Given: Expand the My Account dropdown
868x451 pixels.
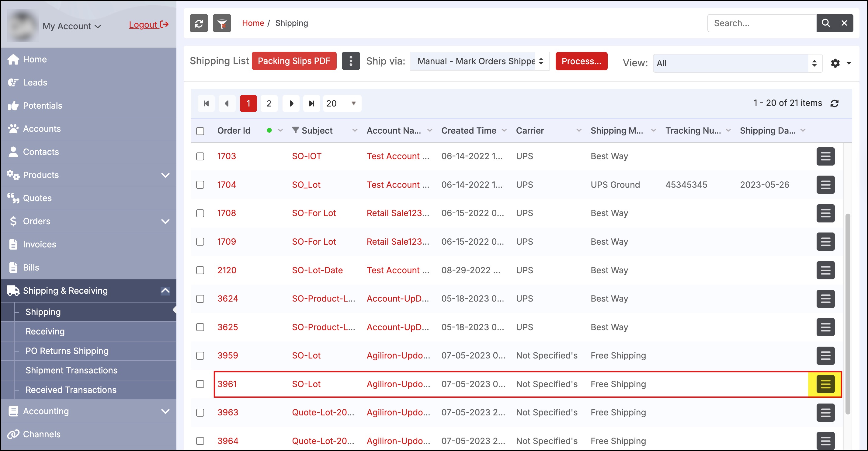Looking at the screenshot, I should [x=72, y=26].
